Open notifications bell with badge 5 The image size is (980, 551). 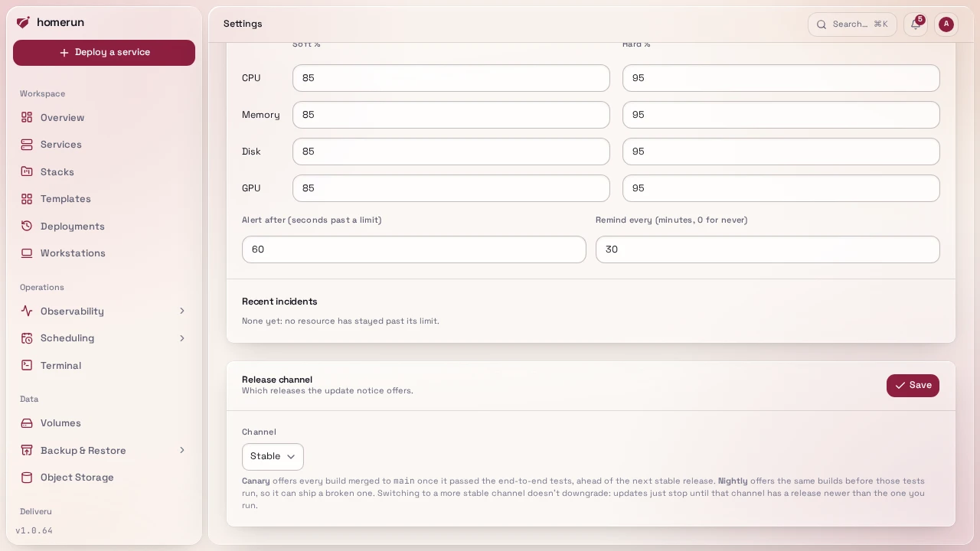[x=916, y=24]
